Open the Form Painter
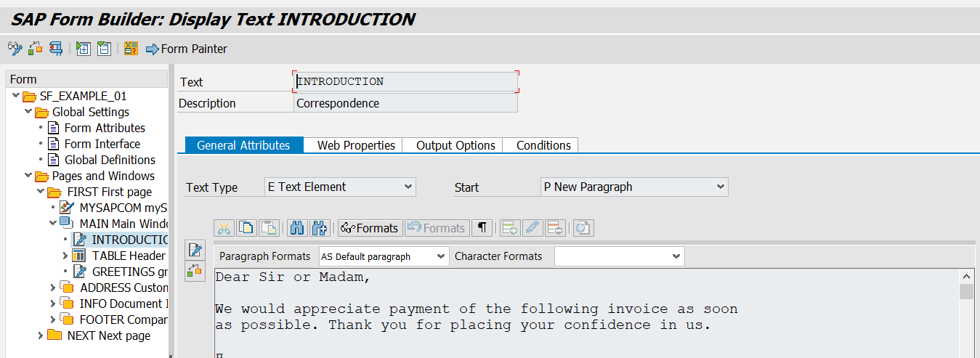980x358 pixels. click(187, 49)
